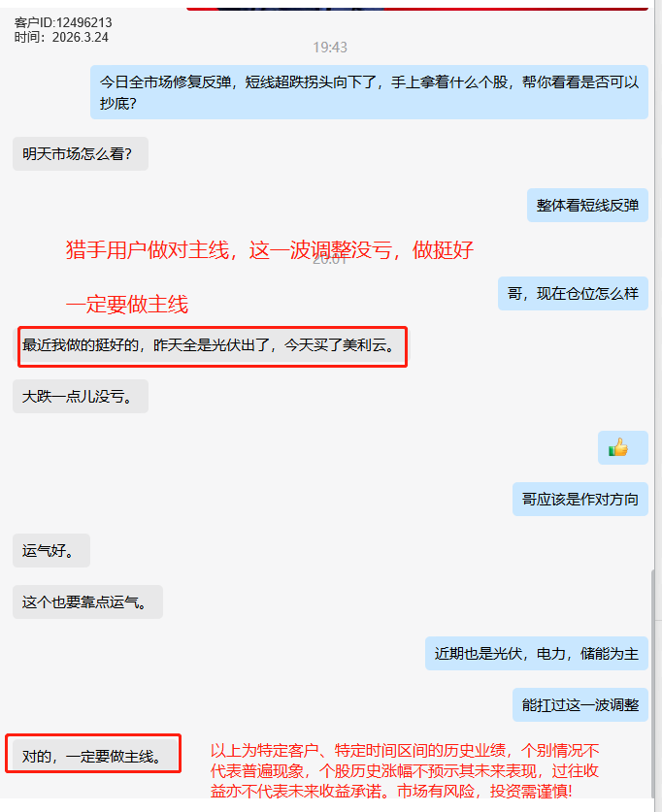
Task: Select the '近期也是光伏，电力，储能为主' bubble
Action: click(537, 654)
